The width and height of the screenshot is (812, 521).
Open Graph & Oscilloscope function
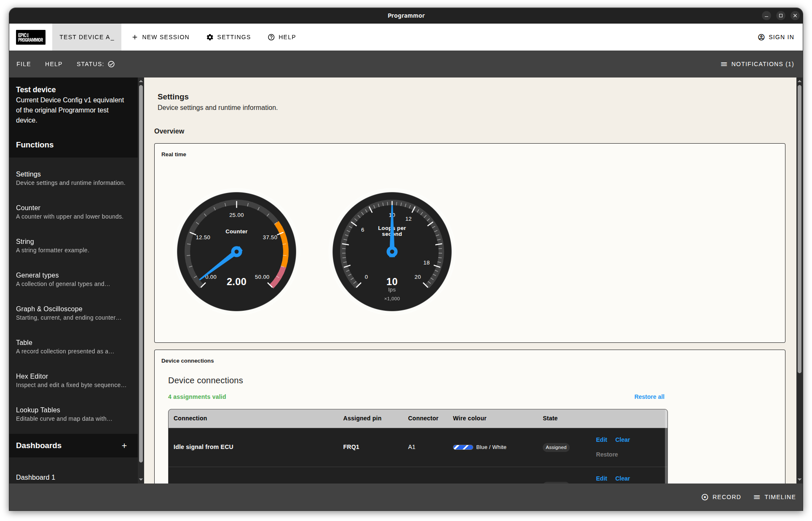(73, 313)
